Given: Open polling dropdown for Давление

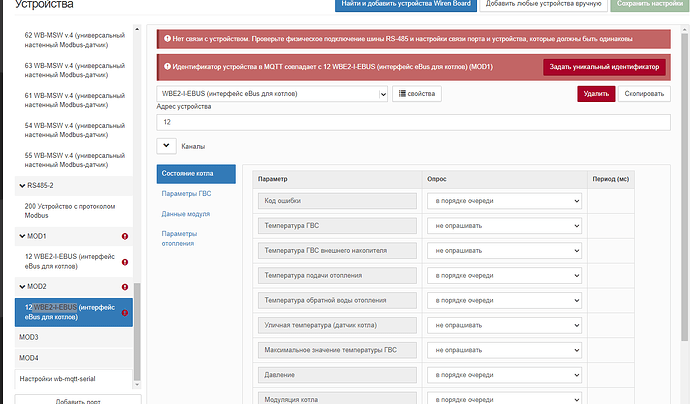Looking at the screenshot, I should 504,375.
